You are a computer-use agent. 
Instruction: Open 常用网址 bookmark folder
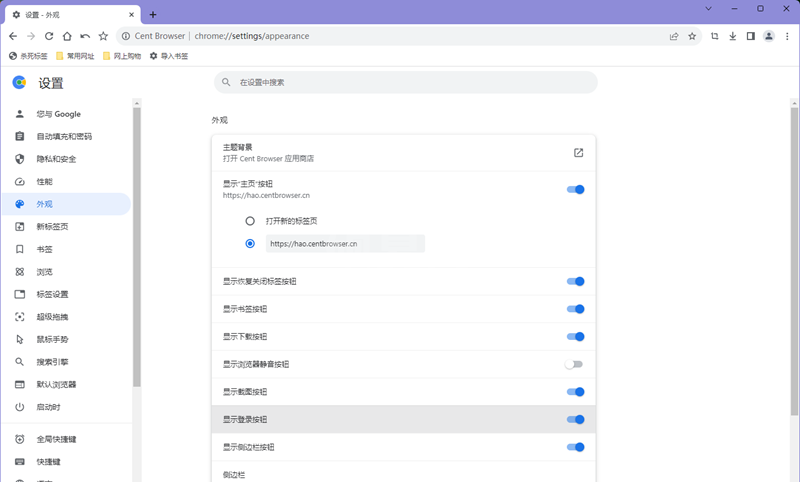[75, 56]
